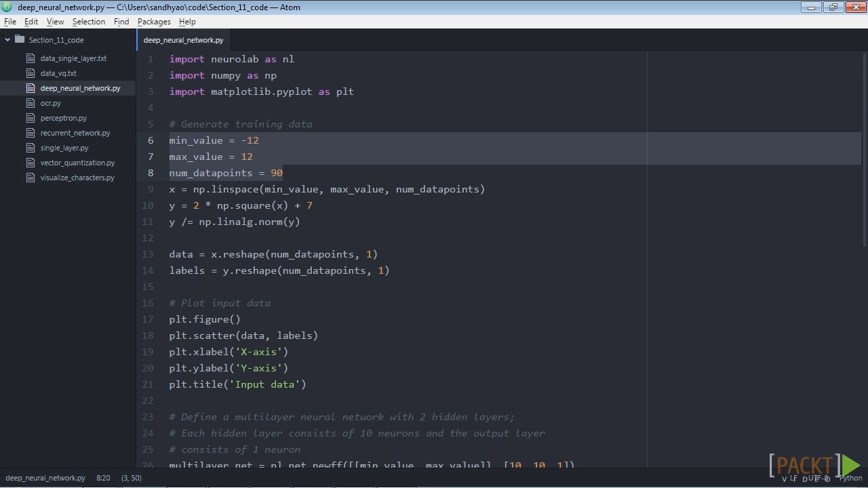
Task: Click the 'num_datapoints = 90' line
Action: pyautogui.click(x=226, y=173)
